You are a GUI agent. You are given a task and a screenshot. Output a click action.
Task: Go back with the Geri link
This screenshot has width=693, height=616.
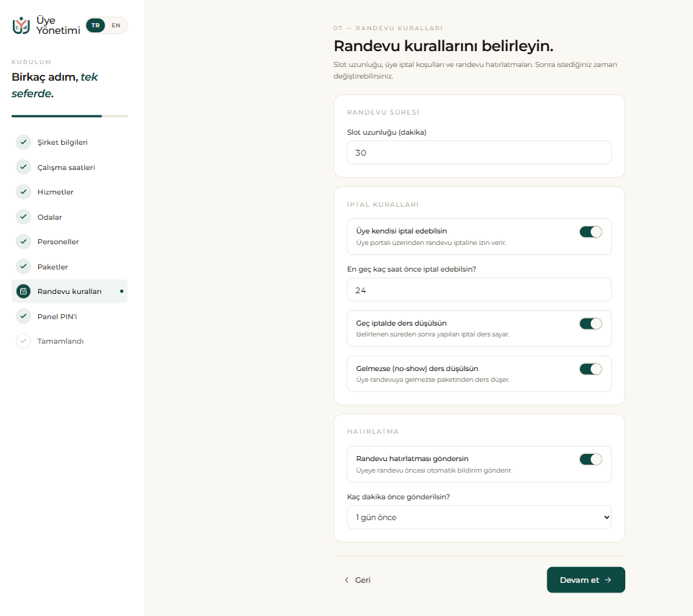pos(357,580)
